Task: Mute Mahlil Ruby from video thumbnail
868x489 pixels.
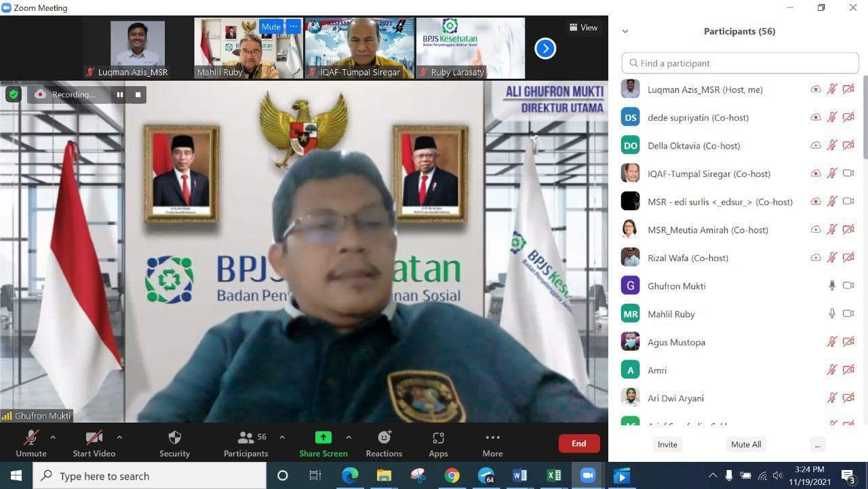Action: (x=271, y=26)
